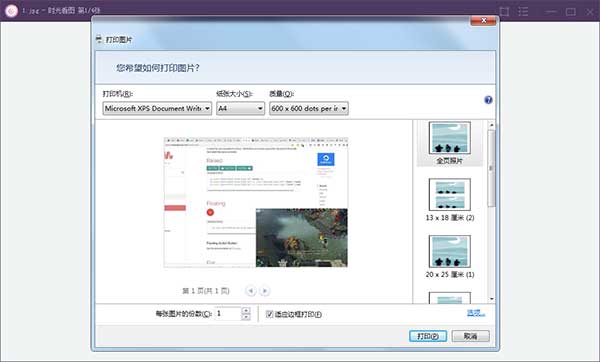The height and width of the screenshot is (362, 600).
Task: Minimize the photo viewer window
Action: pos(551,11)
